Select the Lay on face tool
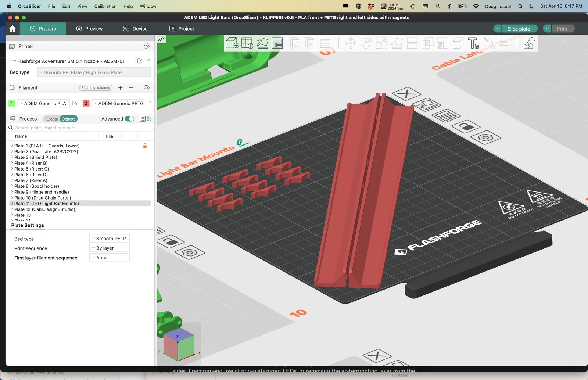The height and width of the screenshot is (380, 588). pos(397,43)
